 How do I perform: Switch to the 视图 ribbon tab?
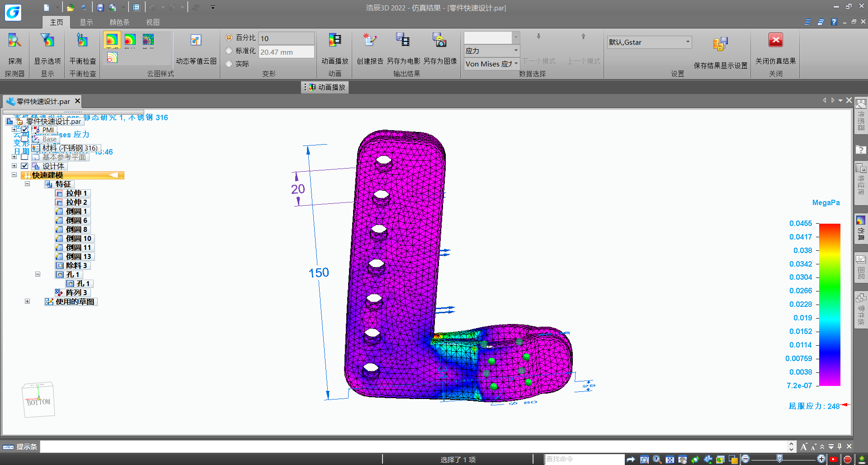[x=152, y=22]
